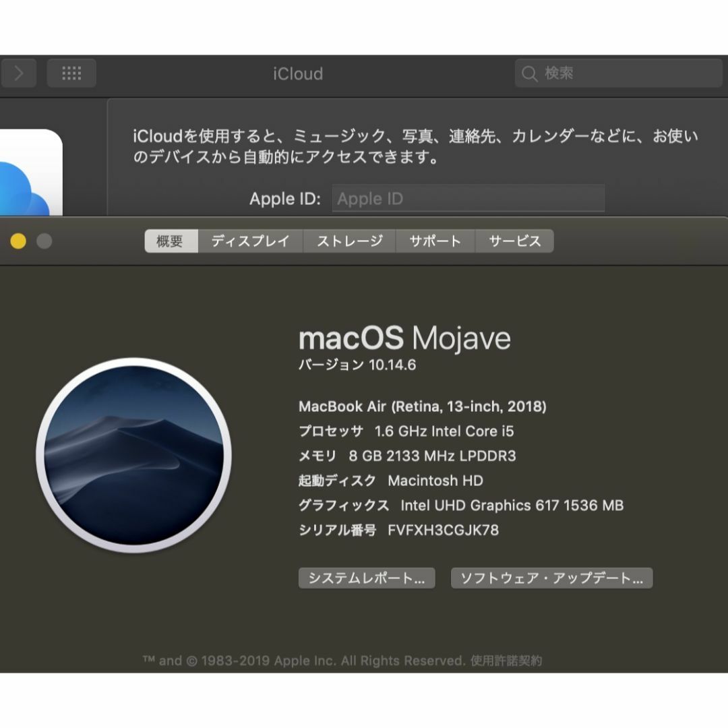728x728 pixels.
Task: Click the serial number FVFXH3CGJK78
Action: click(x=444, y=530)
